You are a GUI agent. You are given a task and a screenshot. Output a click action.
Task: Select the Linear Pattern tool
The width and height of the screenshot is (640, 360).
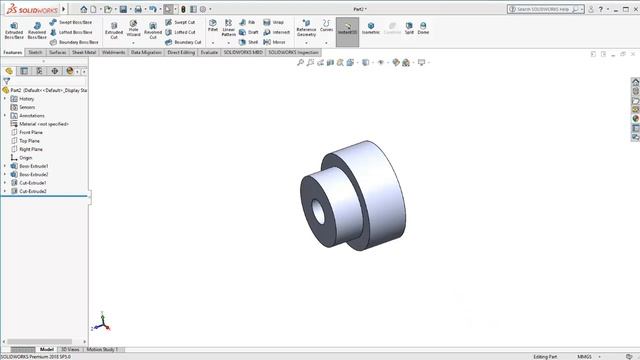pos(229,28)
